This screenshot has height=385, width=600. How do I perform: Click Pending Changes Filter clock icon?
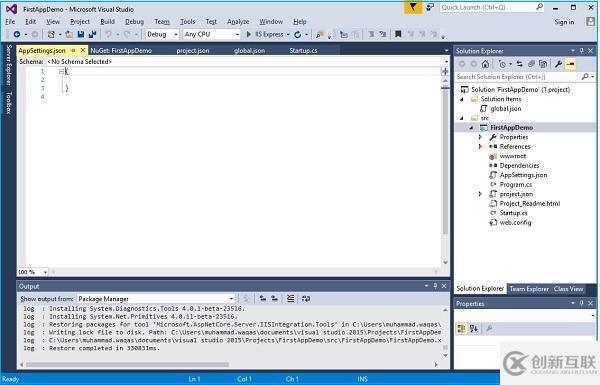[x=502, y=64]
